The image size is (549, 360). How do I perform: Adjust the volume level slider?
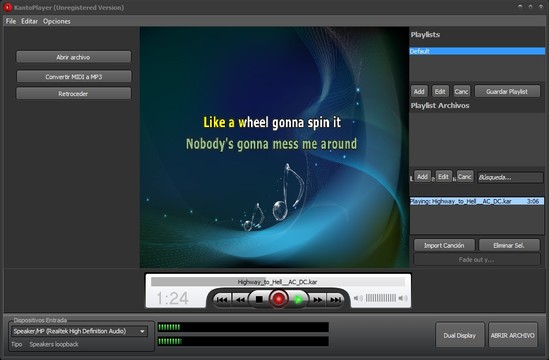click(381, 298)
